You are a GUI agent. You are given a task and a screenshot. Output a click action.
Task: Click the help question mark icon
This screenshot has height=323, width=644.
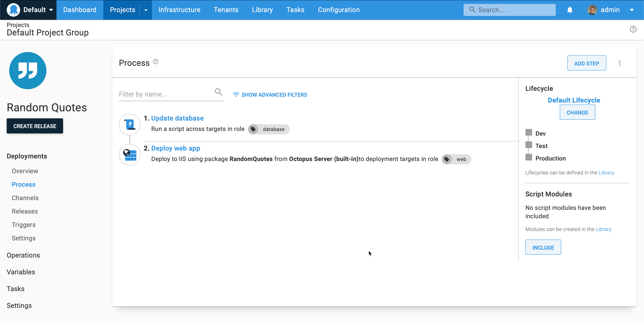click(633, 29)
